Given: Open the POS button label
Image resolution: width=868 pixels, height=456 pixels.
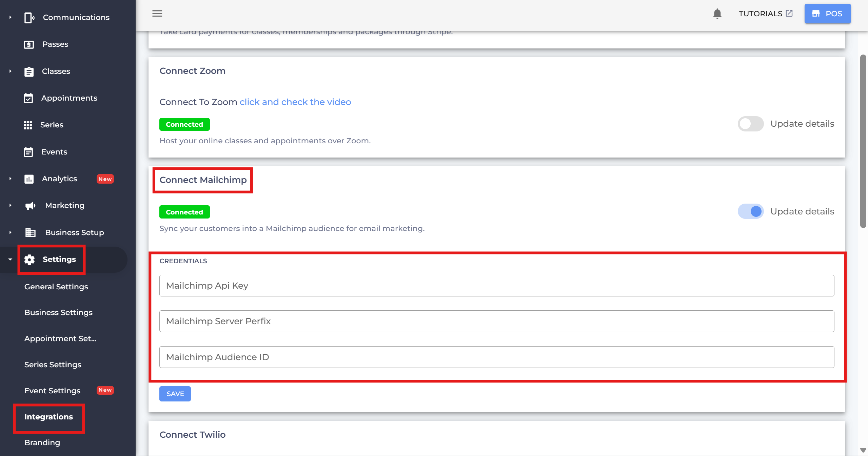Looking at the screenshot, I should pyautogui.click(x=834, y=14).
